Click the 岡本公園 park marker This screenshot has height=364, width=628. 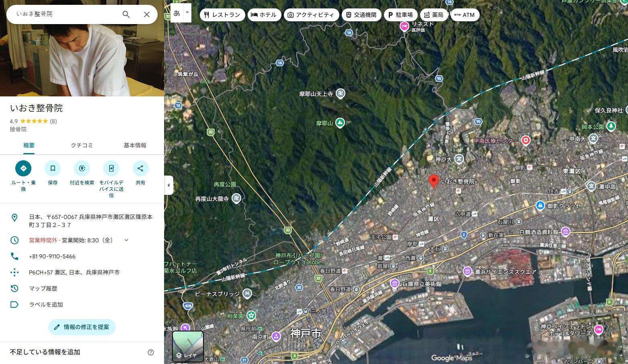pyautogui.click(x=611, y=127)
